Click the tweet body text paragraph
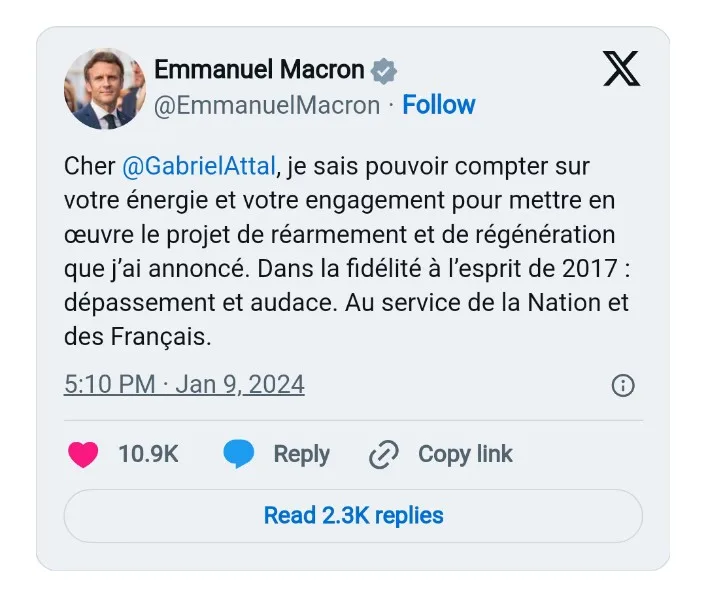Screen dimensions: 706x598 346,251
